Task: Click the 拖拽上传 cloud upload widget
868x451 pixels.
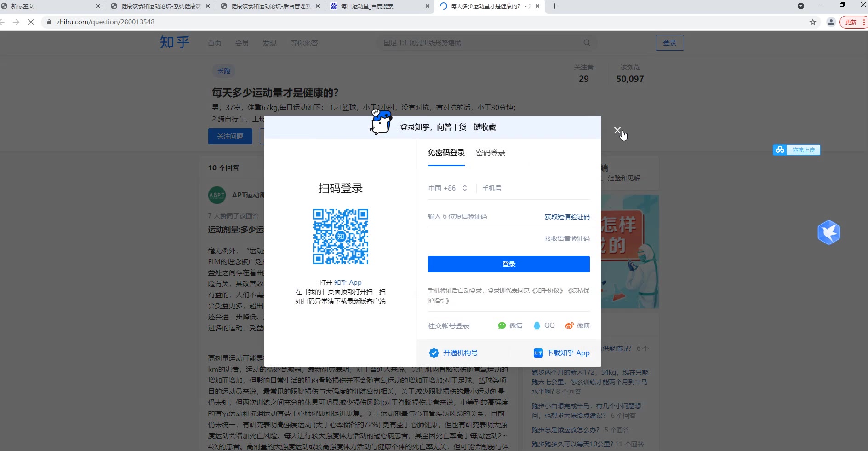Action: 797,150
